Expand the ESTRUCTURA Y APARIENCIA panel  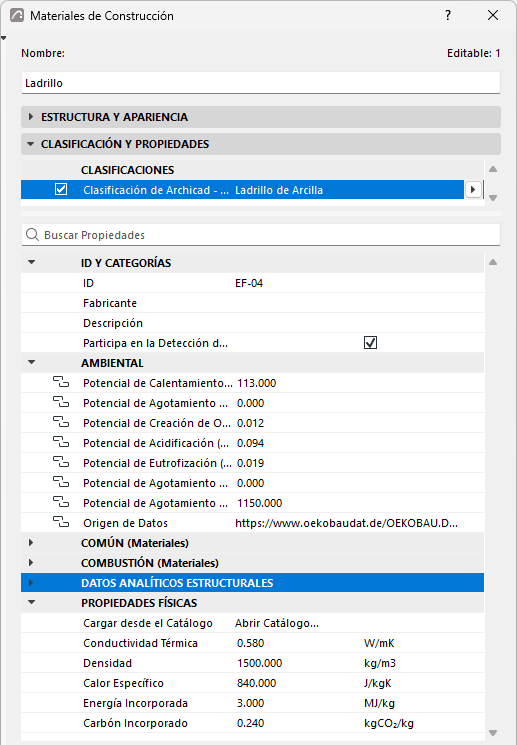[x=261, y=117]
